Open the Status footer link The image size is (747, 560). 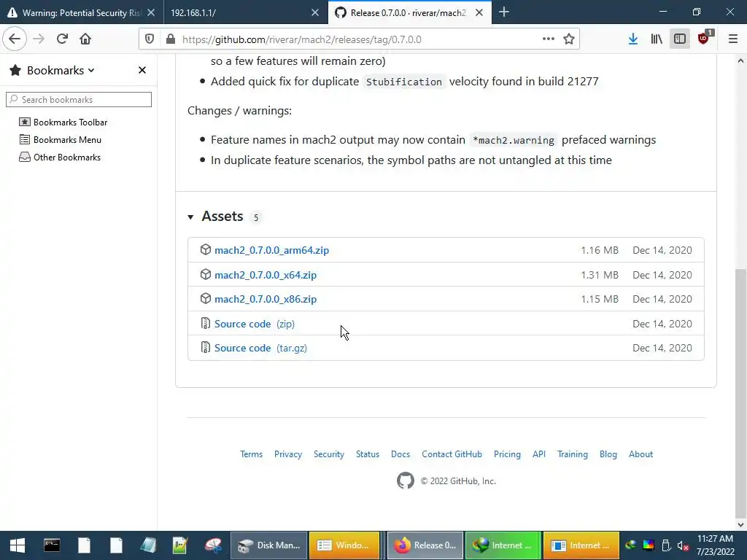368,454
